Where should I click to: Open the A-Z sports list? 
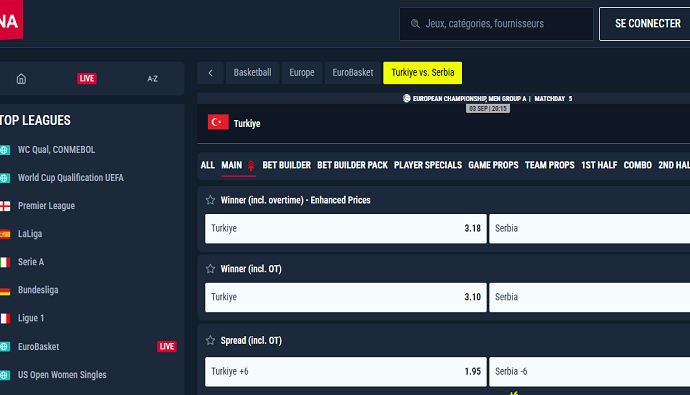152,79
